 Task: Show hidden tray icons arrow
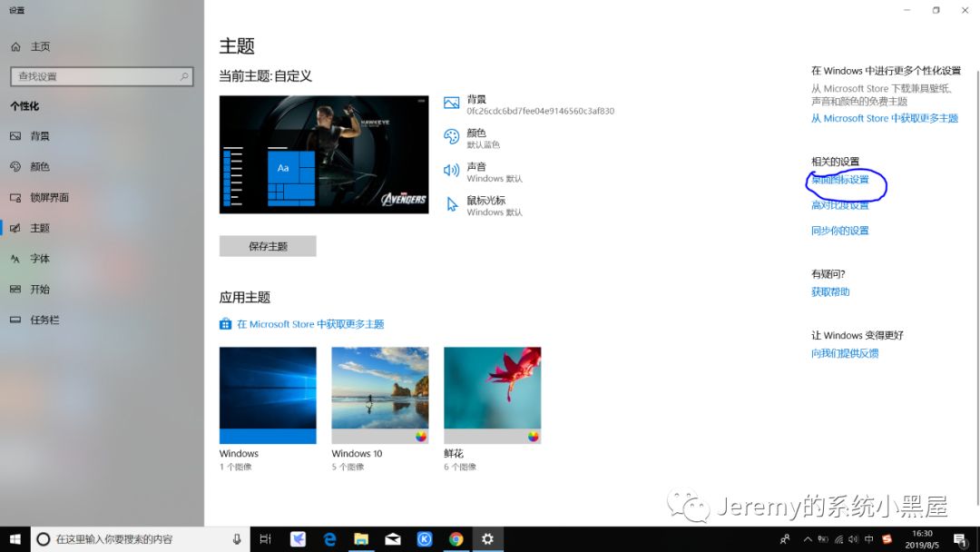pos(808,539)
